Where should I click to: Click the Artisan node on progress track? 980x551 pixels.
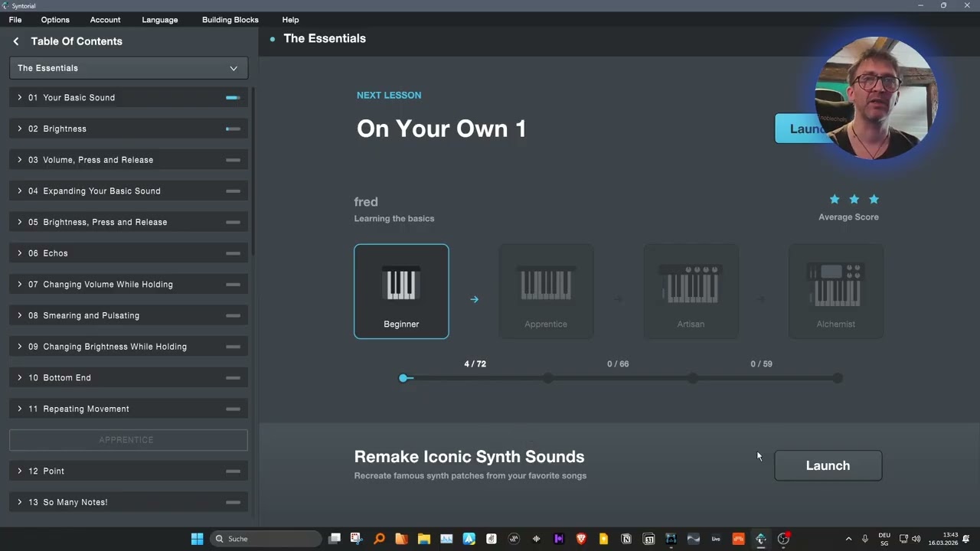click(x=693, y=378)
